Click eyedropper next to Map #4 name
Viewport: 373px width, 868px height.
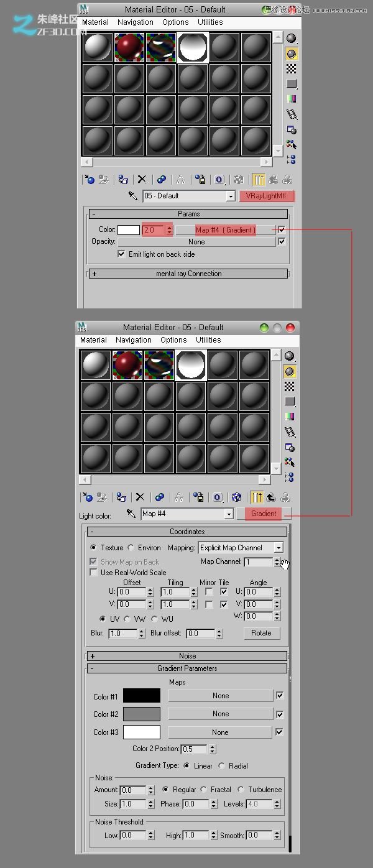[131, 514]
